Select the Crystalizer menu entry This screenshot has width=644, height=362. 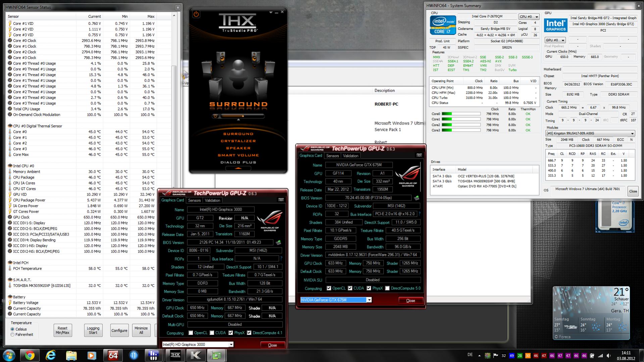(x=238, y=141)
